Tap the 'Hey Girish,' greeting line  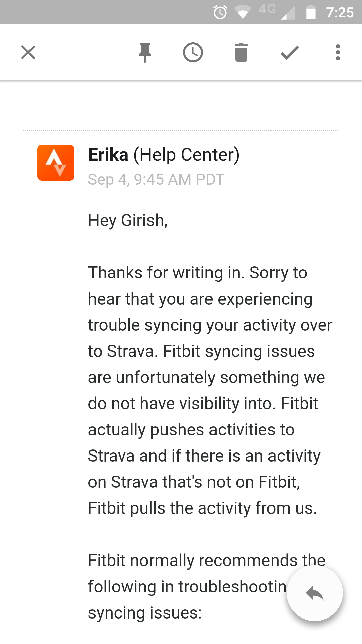point(128,221)
